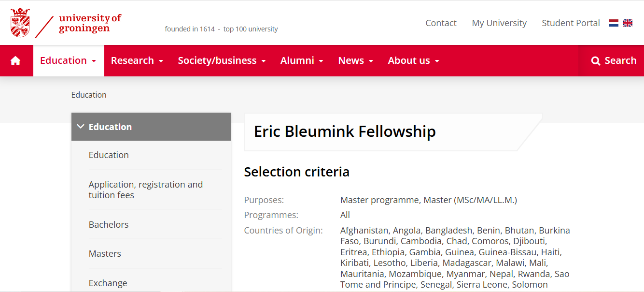Click the University of Groningen crest logo
The width and height of the screenshot is (644, 292).
20,23
